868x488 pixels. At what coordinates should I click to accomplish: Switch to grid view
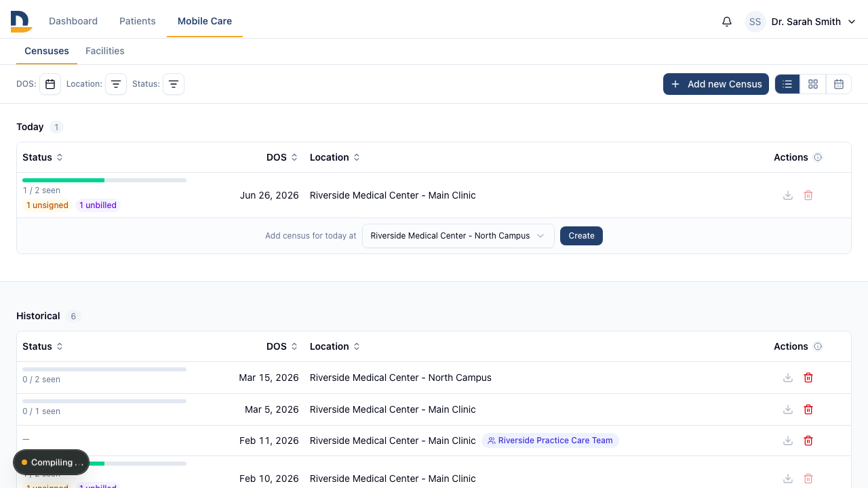coord(813,84)
